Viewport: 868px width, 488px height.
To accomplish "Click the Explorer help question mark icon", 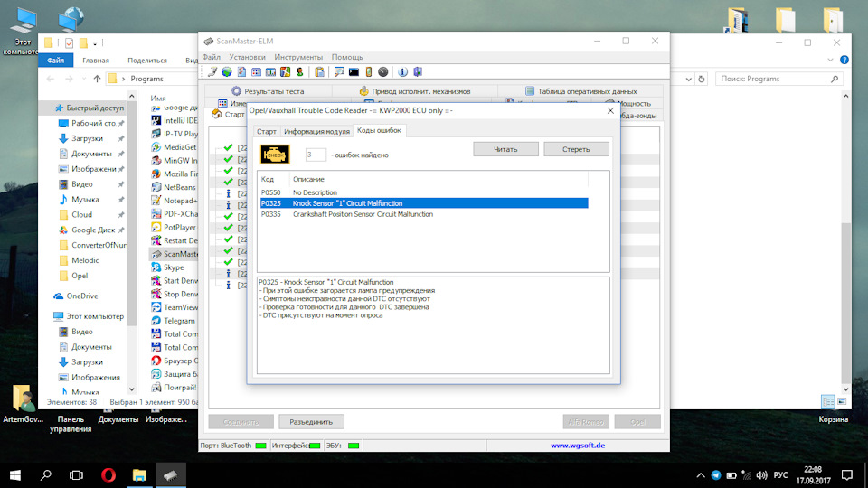I will 844,60.
